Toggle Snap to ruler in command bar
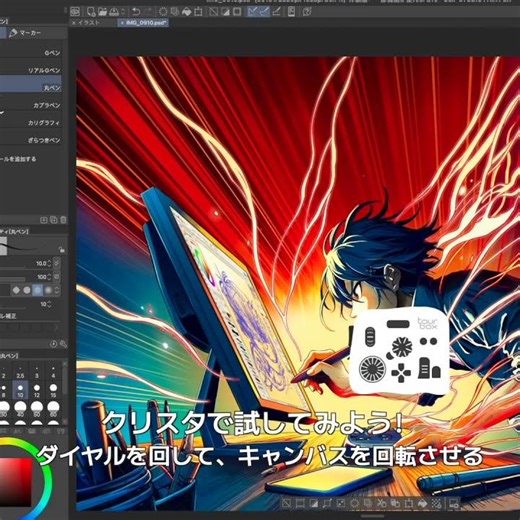The height and width of the screenshot is (520, 520). (x=253, y=12)
